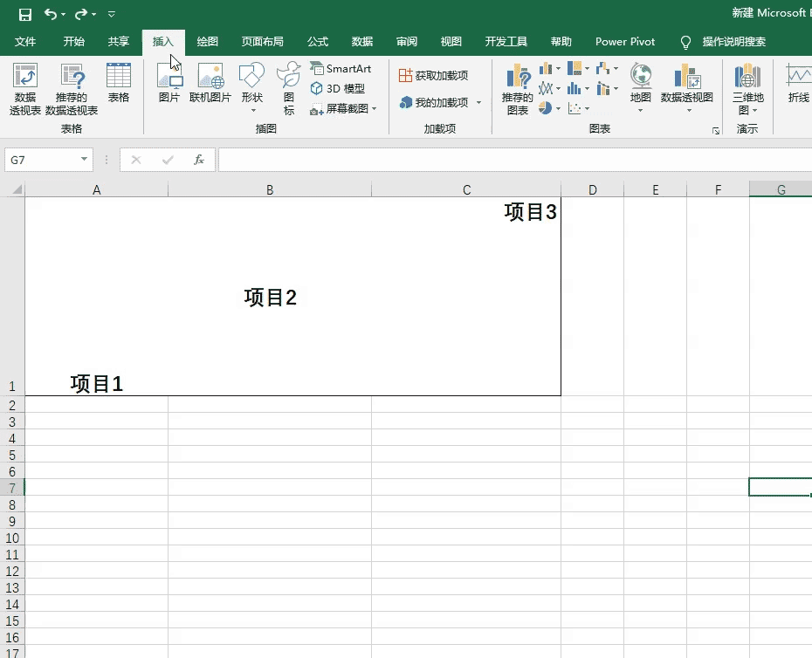Click the Redo arrow icon

coord(81,14)
